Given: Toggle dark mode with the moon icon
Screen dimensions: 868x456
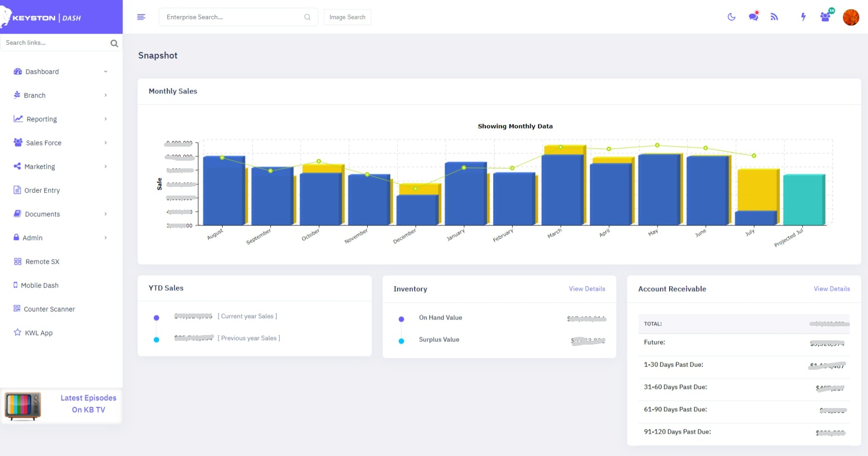Looking at the screenshot, I should pos(731,16).
